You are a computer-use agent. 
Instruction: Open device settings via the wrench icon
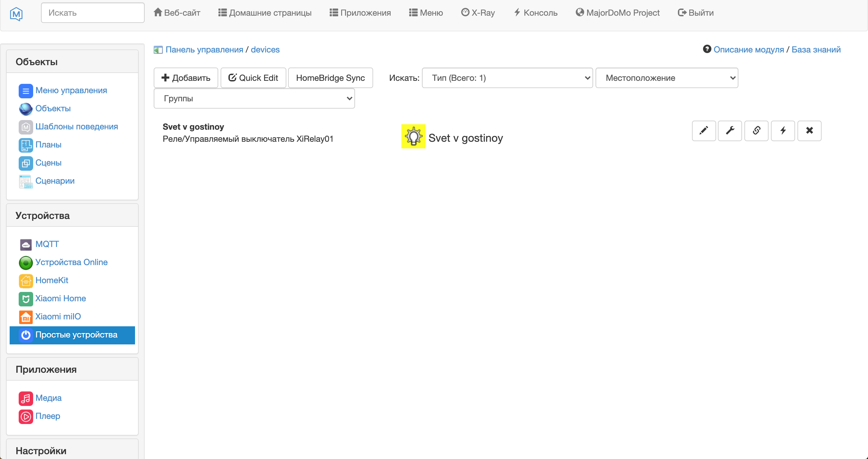[730, 131]
